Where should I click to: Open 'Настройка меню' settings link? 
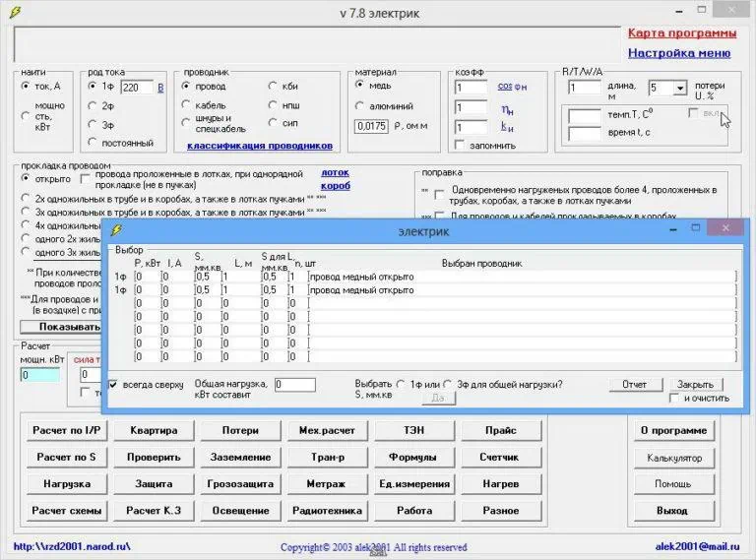click(679, 53)
